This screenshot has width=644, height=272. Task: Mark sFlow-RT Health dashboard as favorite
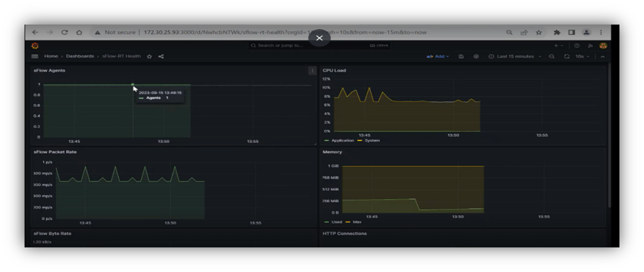150,56
